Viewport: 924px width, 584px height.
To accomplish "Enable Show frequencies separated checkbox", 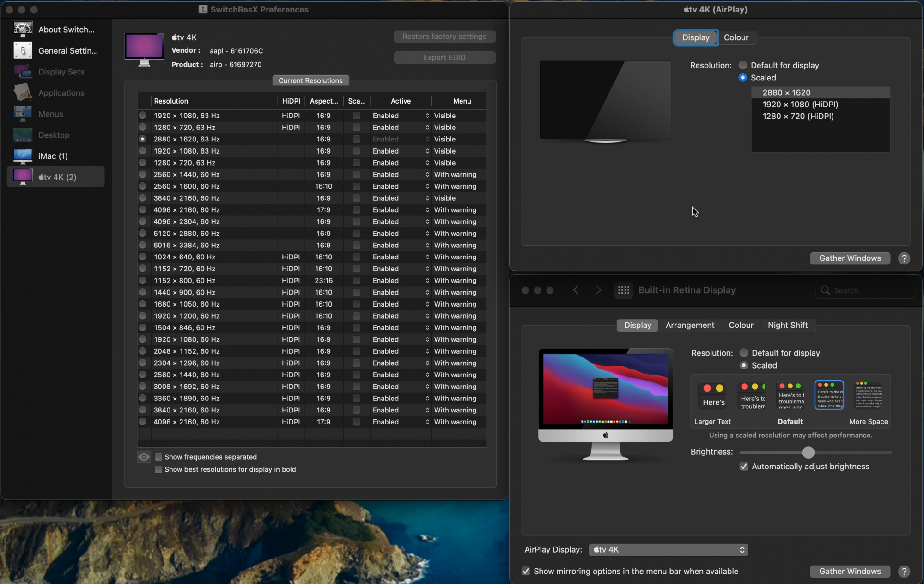I will coord(158,457).
